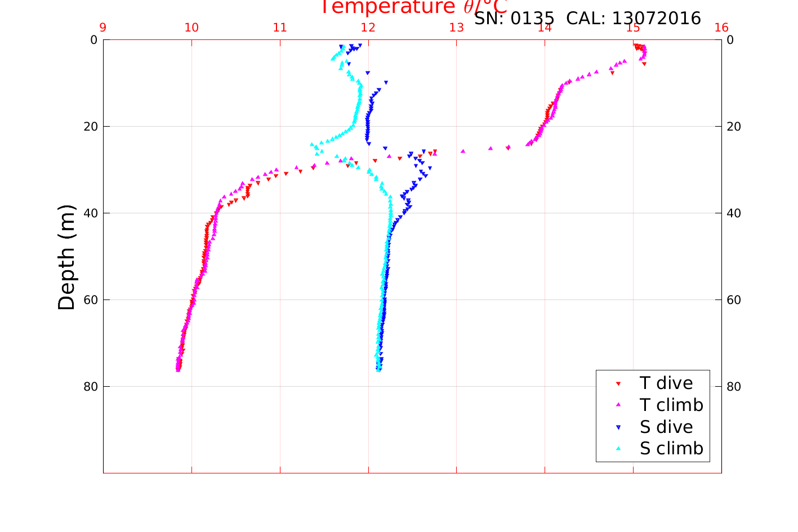Click the temperature tick label 13
This screenshot has height=532, width=798.
pos(457,28)
